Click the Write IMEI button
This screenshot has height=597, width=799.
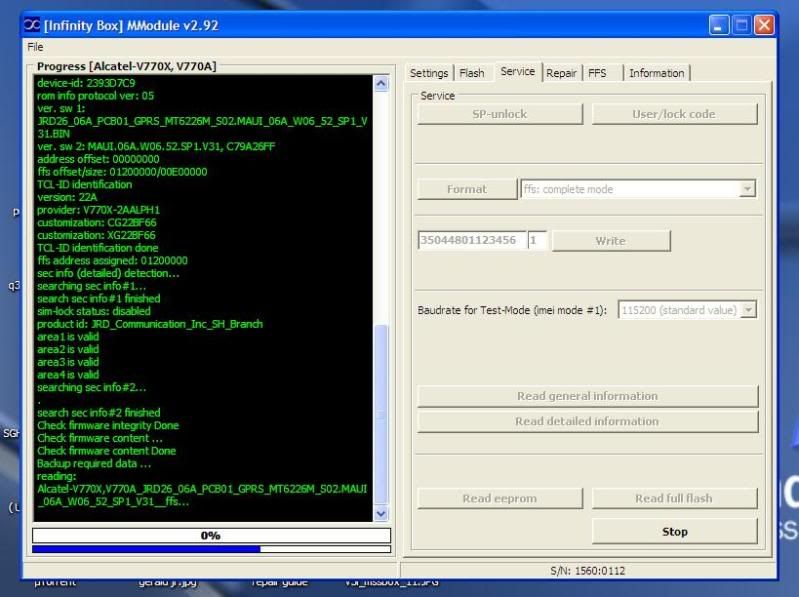(610, 241)
